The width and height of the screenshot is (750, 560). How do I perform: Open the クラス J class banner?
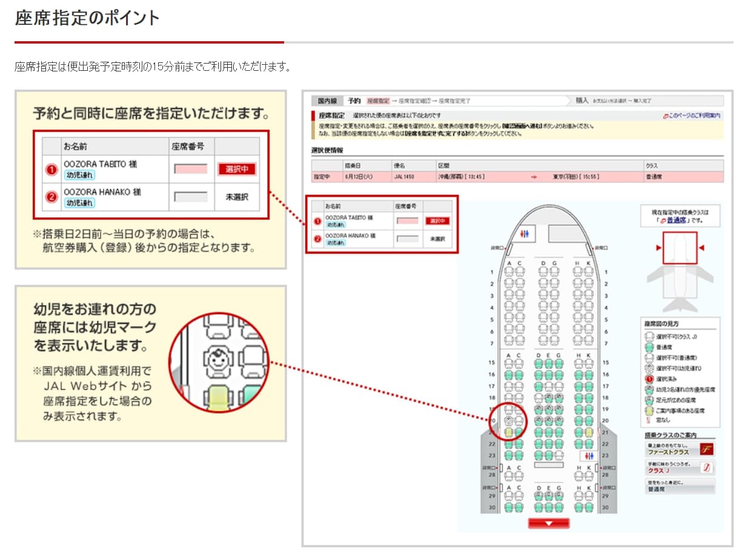tap(680, 467)
